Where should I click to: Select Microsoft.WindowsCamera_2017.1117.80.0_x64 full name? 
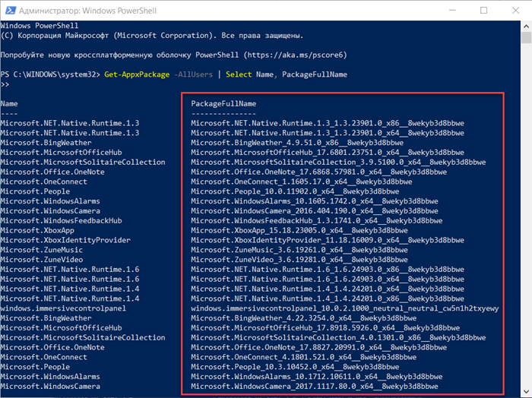[315, 387]
